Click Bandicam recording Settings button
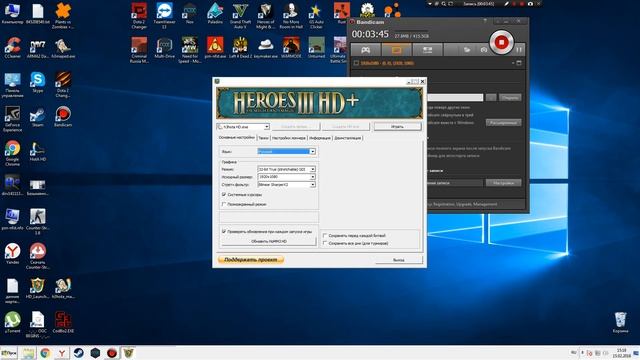The image size is (640, 360). coord(503,183)
